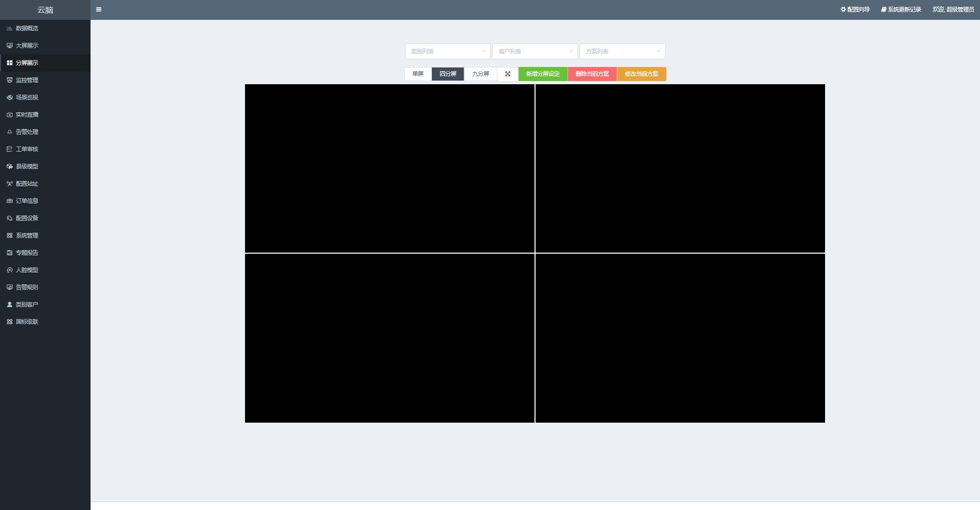Viewport: 980px width, 510px height.
Task: Click the 场景巡视 icon in sidebar
Action: pos(9,97)
